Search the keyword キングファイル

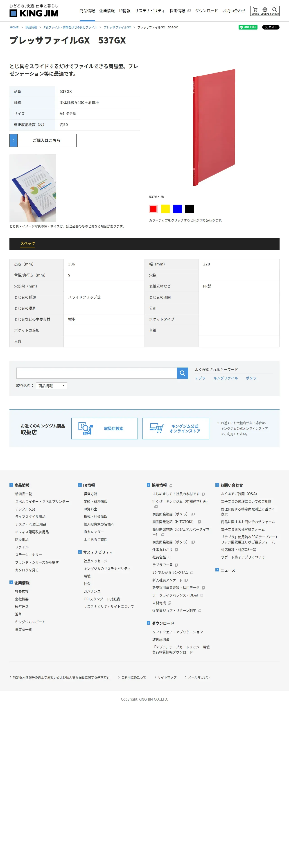[x=225, y=378]
